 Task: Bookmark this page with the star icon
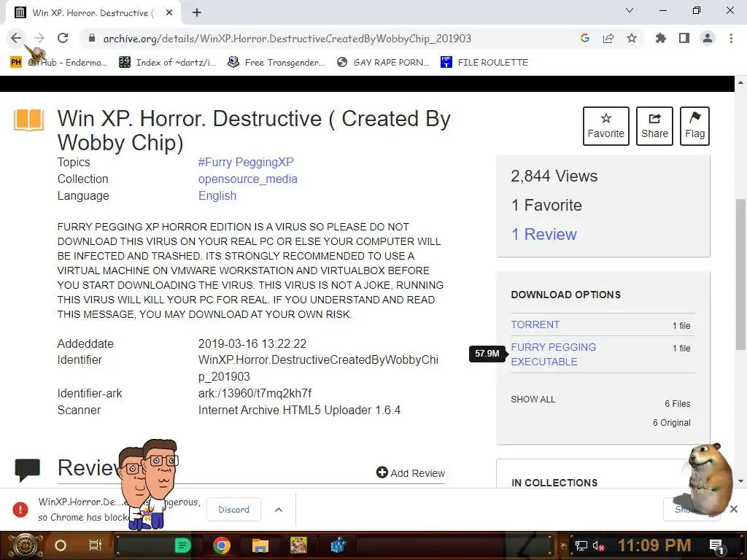click(632, 38)
